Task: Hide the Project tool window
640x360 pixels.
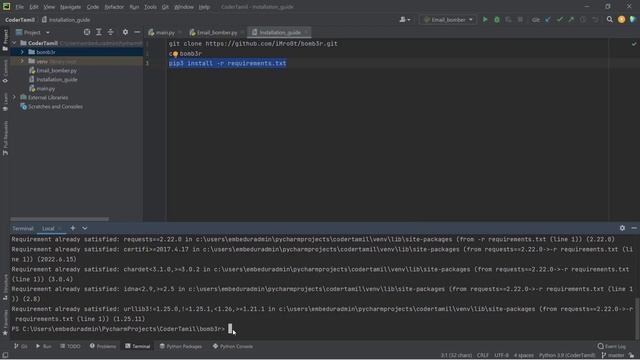Action: tap(137, 32)
